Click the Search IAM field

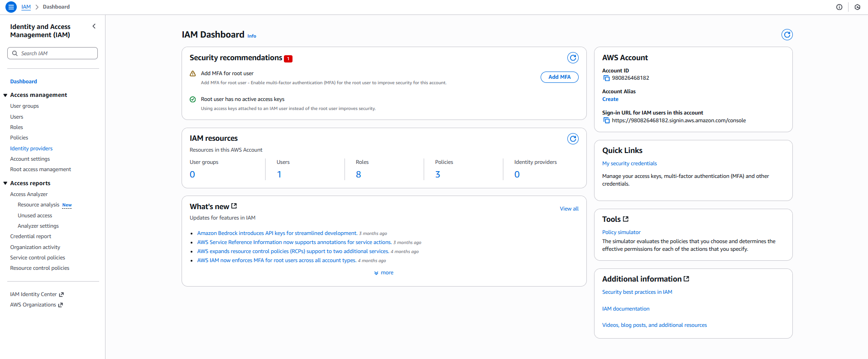pos(53,53)
